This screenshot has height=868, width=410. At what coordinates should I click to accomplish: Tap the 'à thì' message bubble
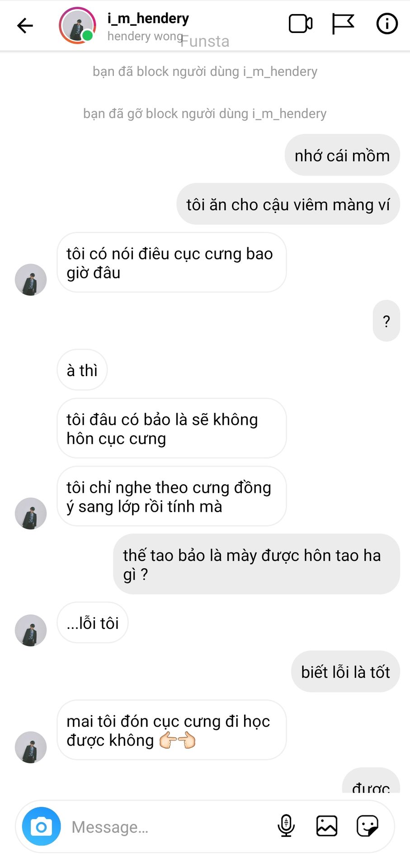(x=82, y=370)
